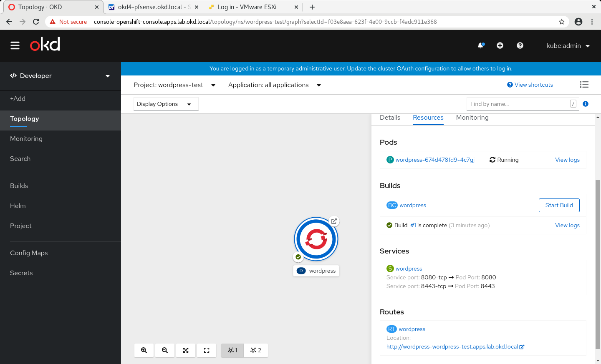Open Display Options dropdown
This screenshot has height=364, width=601.
click(166, 104)
